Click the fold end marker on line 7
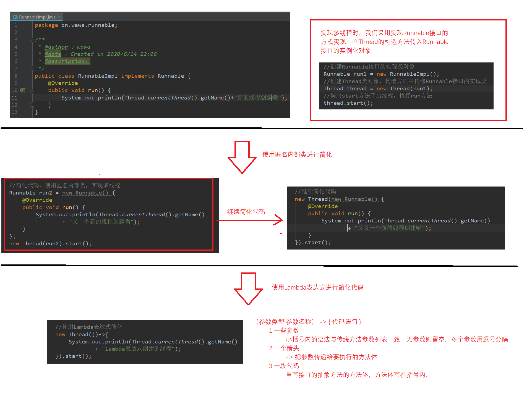The width and height of the screenshot is (532, 420). pyautogui.click(x=32, y=69)
